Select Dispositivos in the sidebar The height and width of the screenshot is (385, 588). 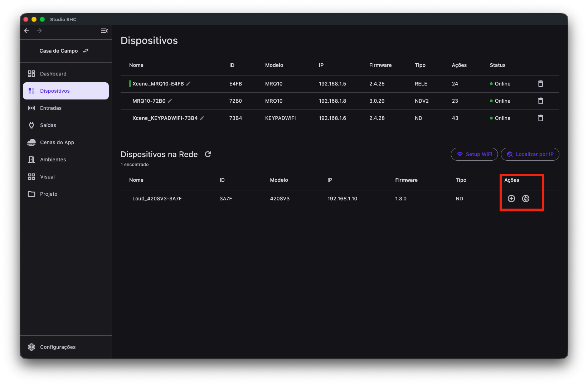click(66, 91)
